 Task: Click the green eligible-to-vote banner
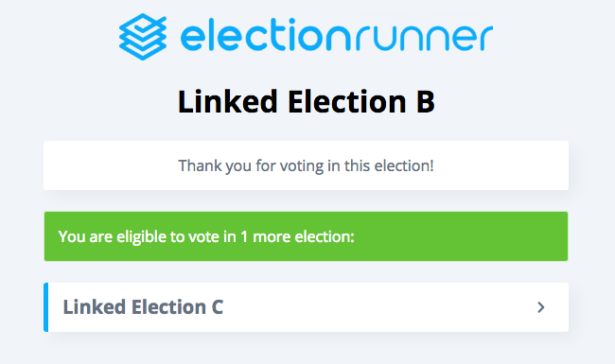click(306, 236)
